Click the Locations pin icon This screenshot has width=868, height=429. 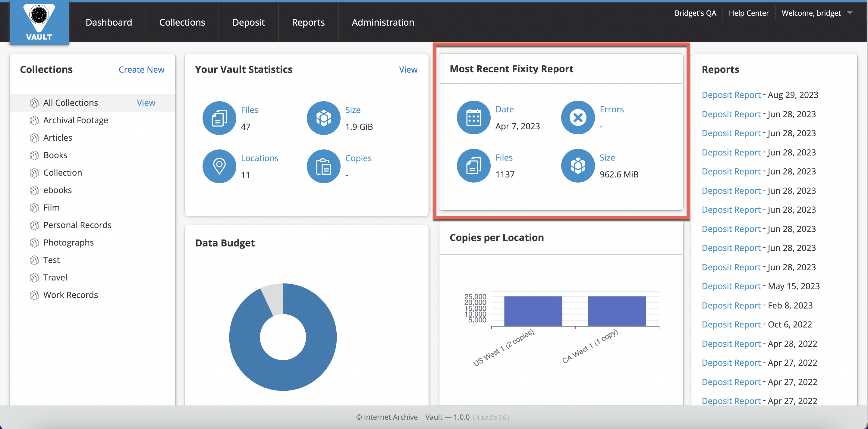[219, 166]
